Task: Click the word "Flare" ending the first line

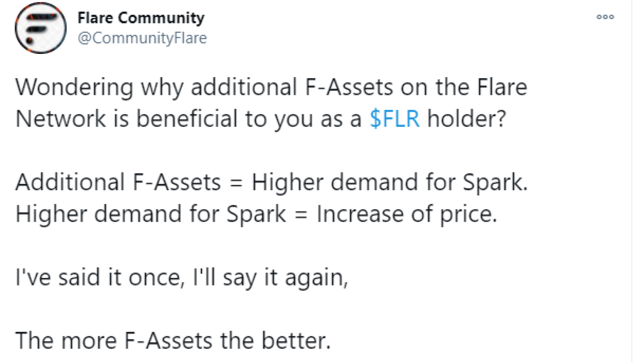Action: click(x=502, y=87)
